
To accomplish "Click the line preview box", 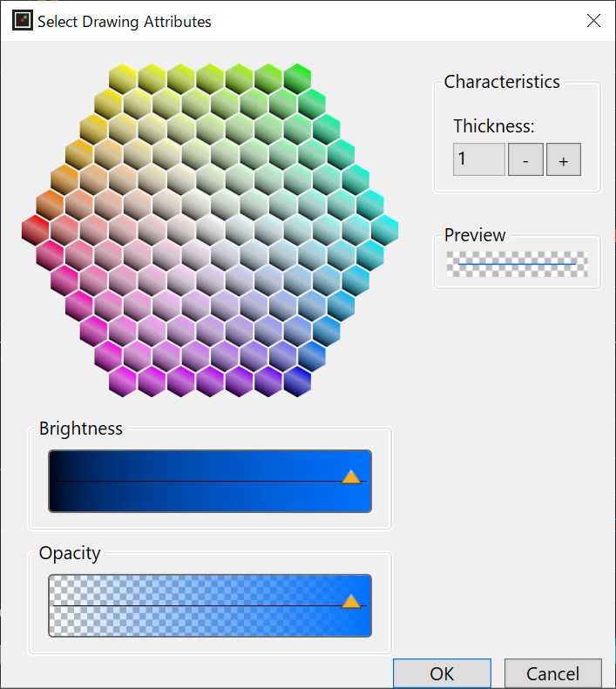I will (517, 264).
